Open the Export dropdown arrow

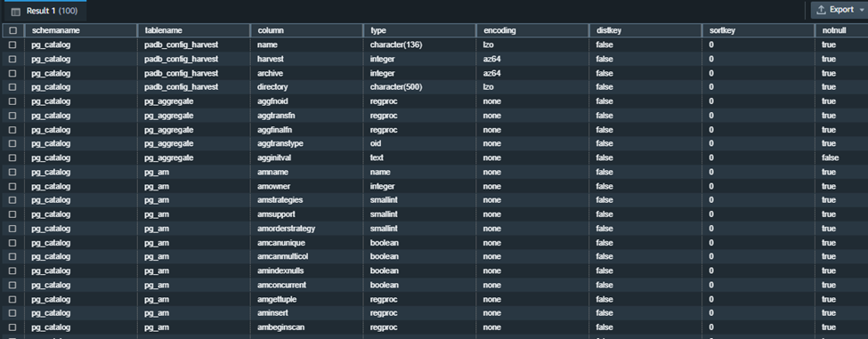click(862, 10)
